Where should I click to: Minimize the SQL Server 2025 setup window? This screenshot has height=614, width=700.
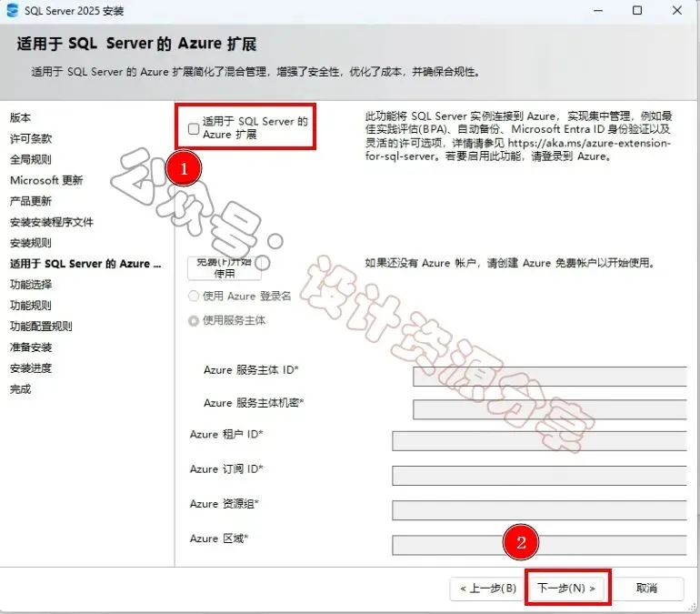598,10
